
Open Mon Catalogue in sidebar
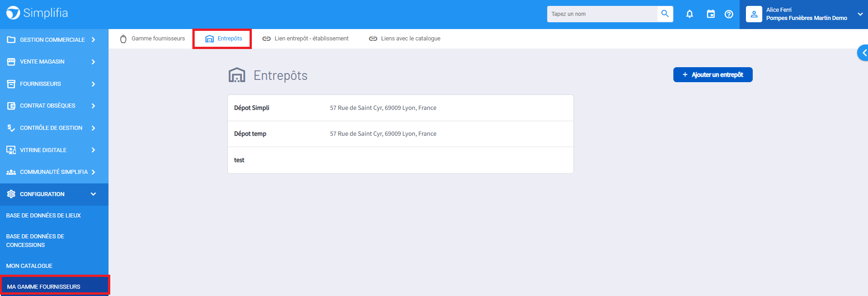[29, 266]
